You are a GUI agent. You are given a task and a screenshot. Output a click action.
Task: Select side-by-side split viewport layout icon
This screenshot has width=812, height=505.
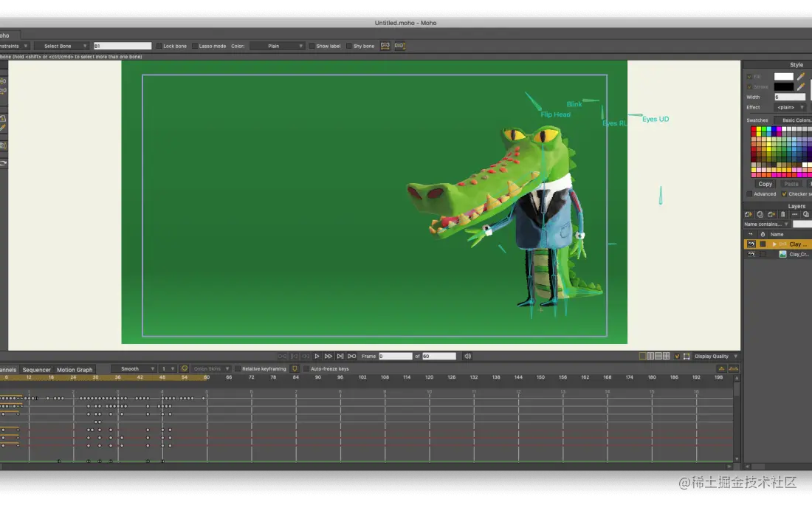coord(650,357)
